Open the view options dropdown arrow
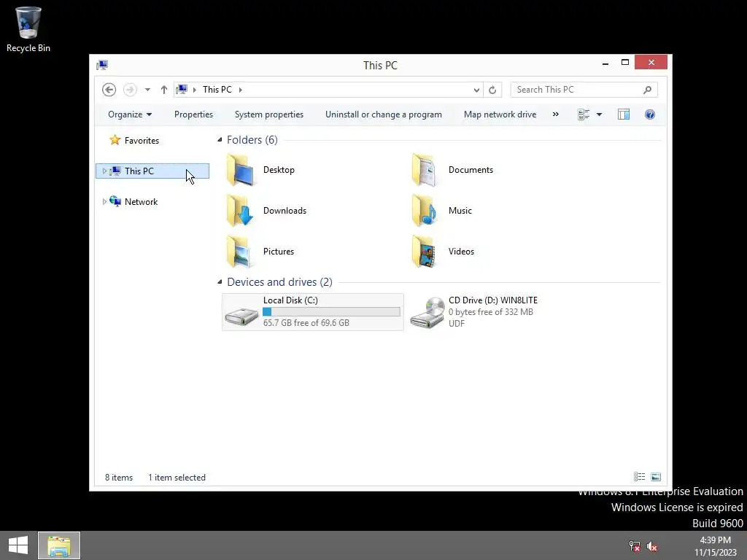This screenshot has width=747, height=560. (x=600, y=114)
